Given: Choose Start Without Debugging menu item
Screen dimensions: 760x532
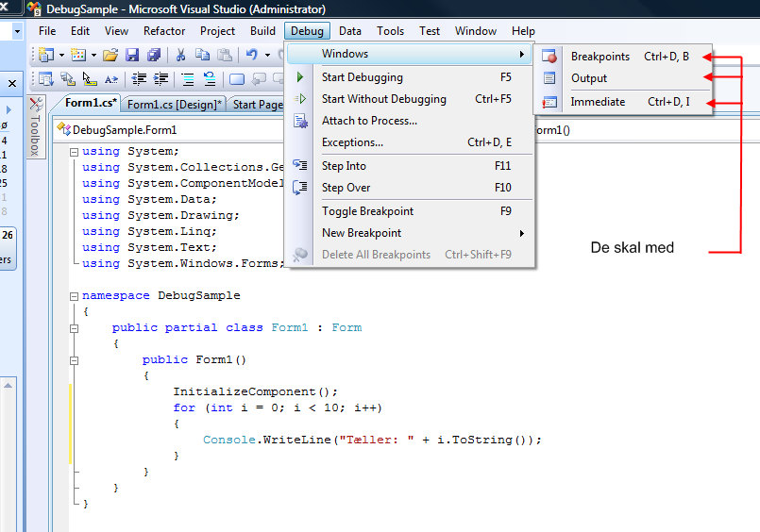Looking at the screenshot, I should (409, 99).
